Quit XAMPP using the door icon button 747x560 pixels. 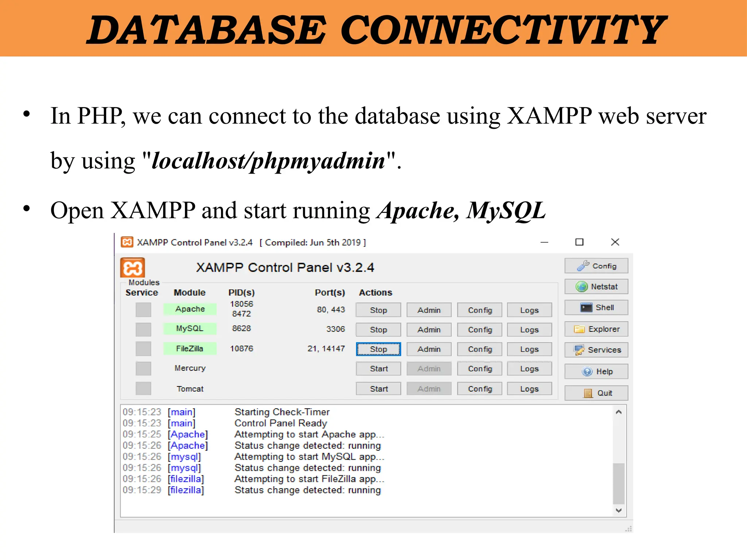pyautogui.click(x=596, y=393)
